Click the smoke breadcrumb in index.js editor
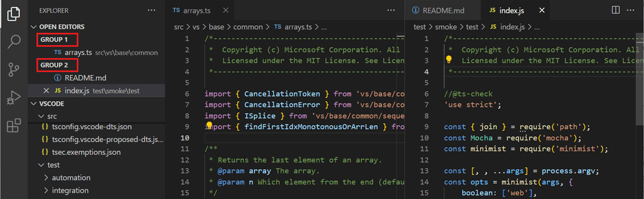 click(x=447, y=26)
